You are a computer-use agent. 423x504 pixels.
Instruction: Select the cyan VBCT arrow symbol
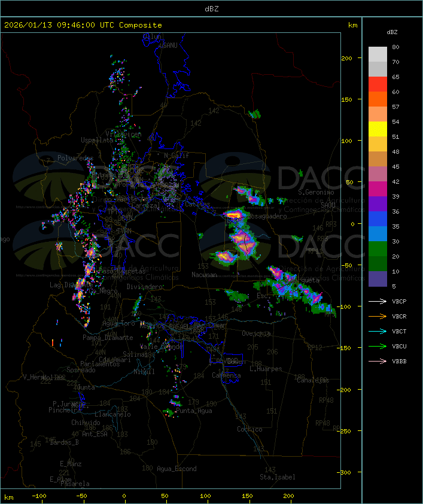click(x=378, y=331)
